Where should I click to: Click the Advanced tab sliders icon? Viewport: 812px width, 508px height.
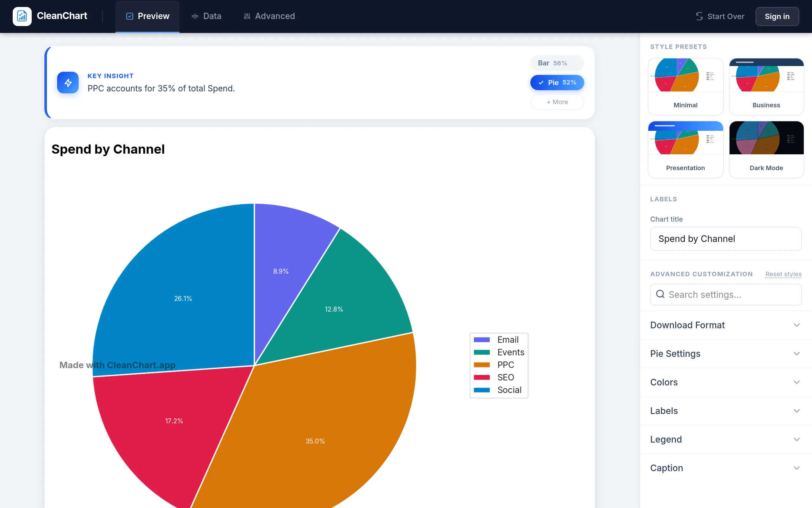[x=247, y=16]
